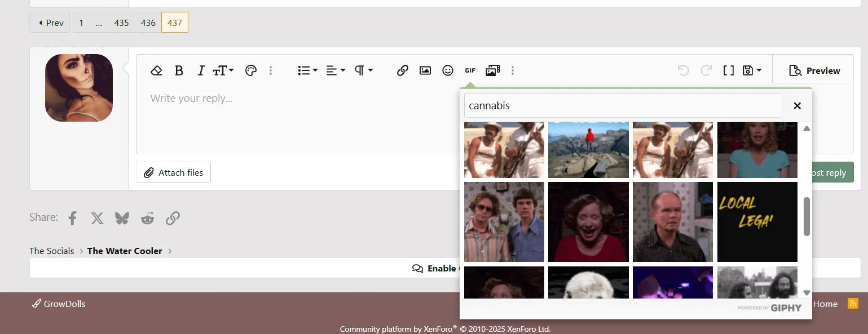Open The Socials breadcrumb link
This screenshot has width=868, height=334.
(x=52, y=251)
